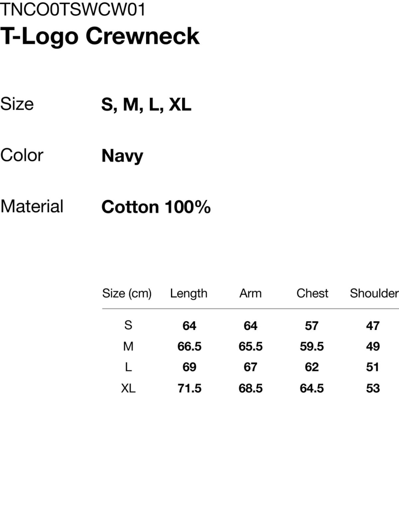Click the Material label
The width and height of the screenshot is (399, 532).
[x=32, y=206]
